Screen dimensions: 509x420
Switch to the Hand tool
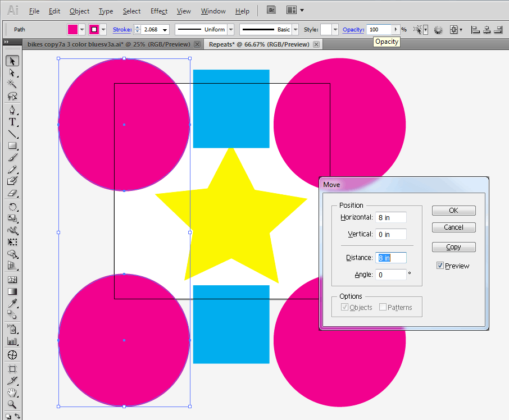tap(12, 392)
